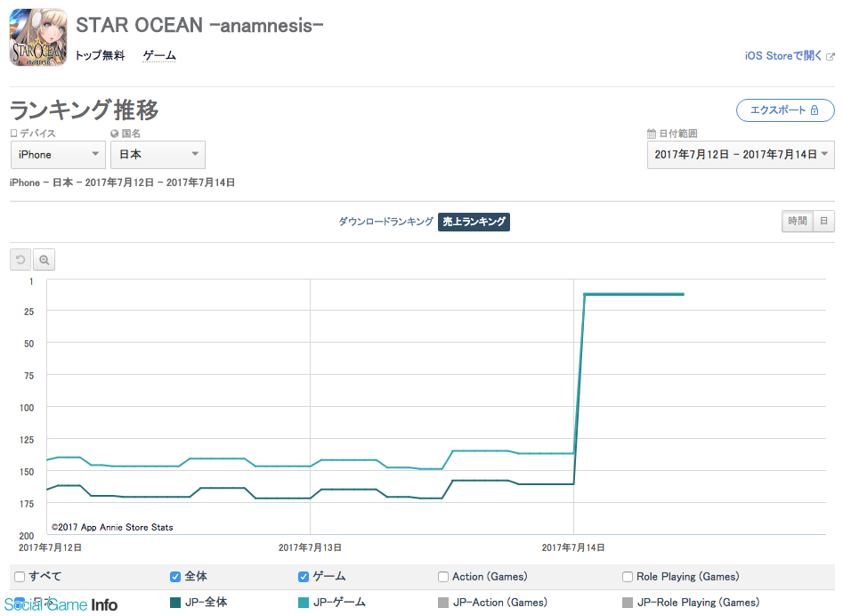This screenshot has height=616, width=843.
Task: Click the 2017年7月12日 axis label
Action: (50, 547)
